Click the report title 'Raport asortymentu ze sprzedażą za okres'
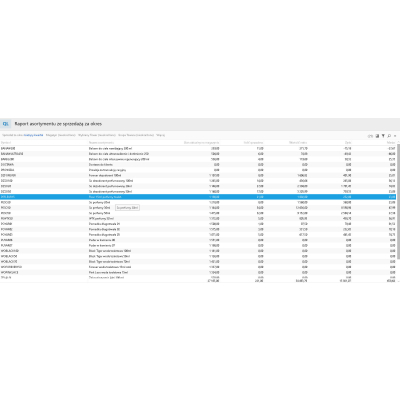Image resolution: width=400 pixels, height=400 pixels. (58, 124)
